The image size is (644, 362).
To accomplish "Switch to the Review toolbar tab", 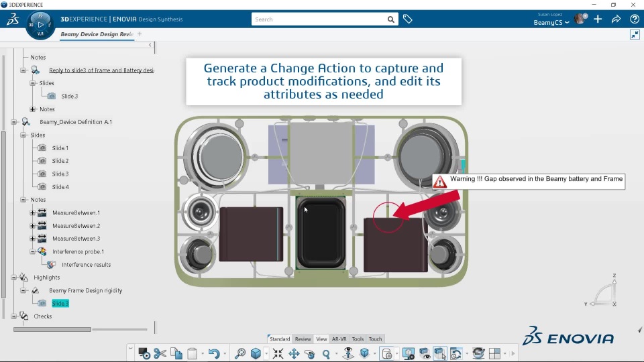I will (x=303, y=339).
